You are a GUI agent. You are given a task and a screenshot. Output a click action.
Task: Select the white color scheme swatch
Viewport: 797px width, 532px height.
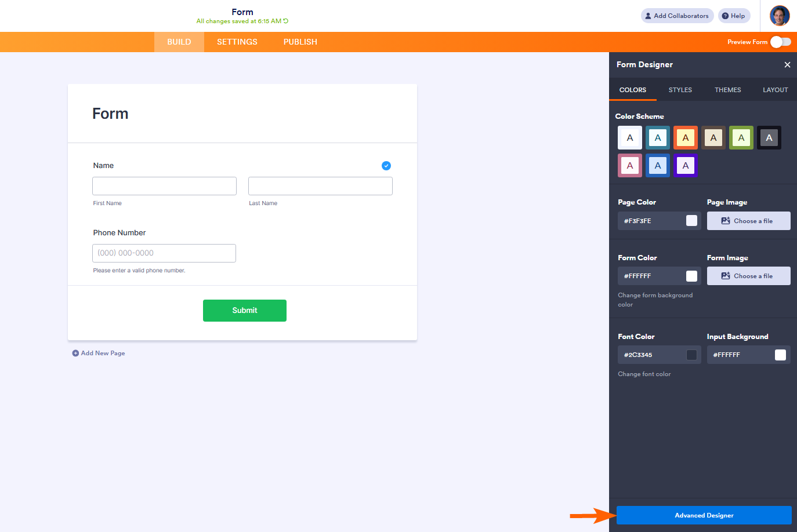[630, 138]
